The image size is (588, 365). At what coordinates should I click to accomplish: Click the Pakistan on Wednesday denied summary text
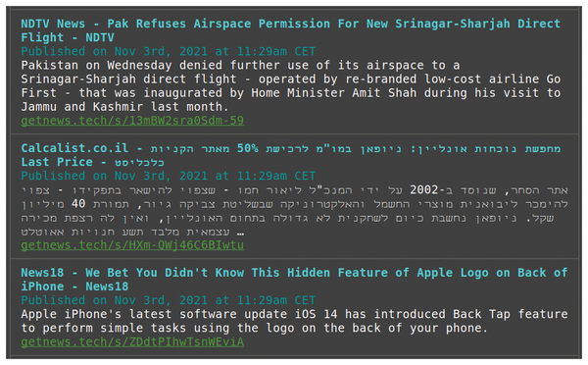291,86
